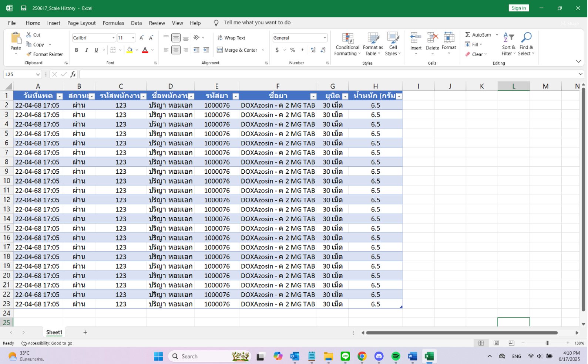Toggle Wrap Text on selected cell
The image size is (588, 364).
[x=231, y=38]
